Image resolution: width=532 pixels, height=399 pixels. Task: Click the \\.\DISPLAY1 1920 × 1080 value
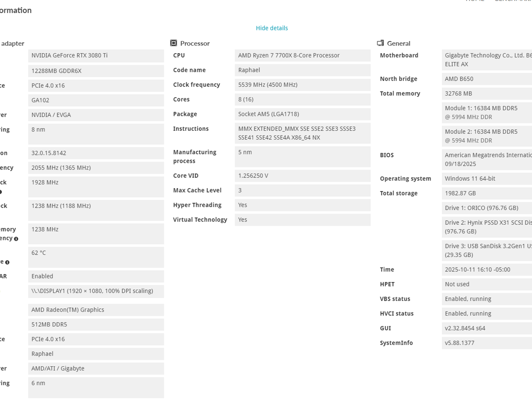[96, 291]
